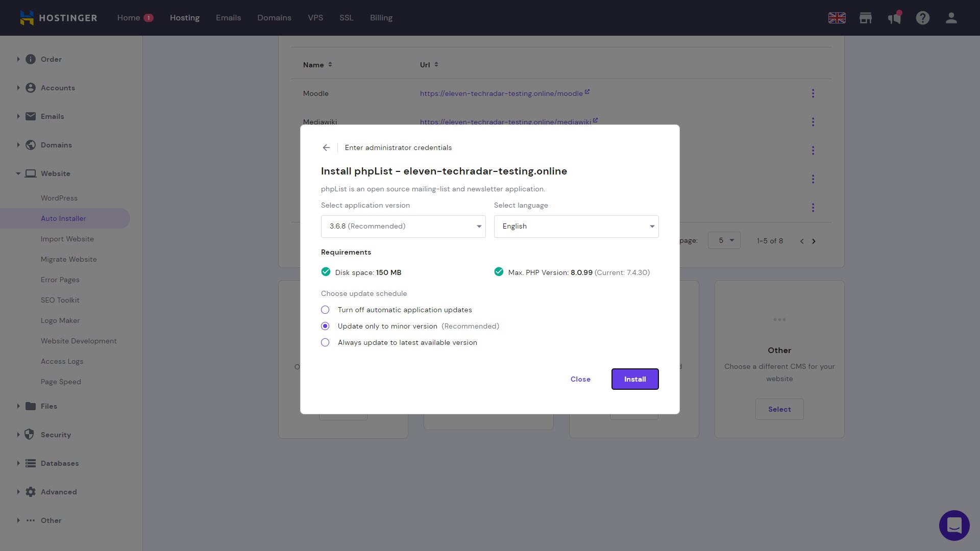This screenshot has height=551, width=980.
Task: Open the SSL tab in top navigation
Action: point(346,18)
